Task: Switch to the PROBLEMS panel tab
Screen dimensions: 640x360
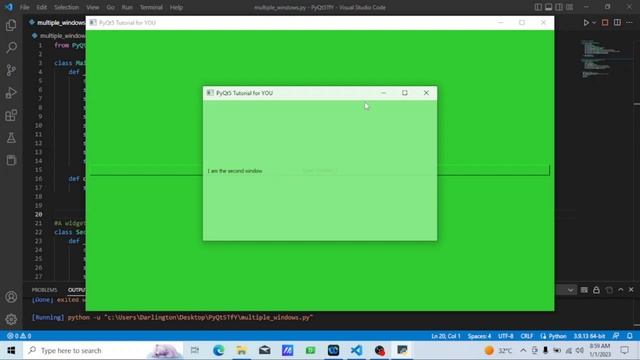Action: pyautogui.click(x=44, y=290)
